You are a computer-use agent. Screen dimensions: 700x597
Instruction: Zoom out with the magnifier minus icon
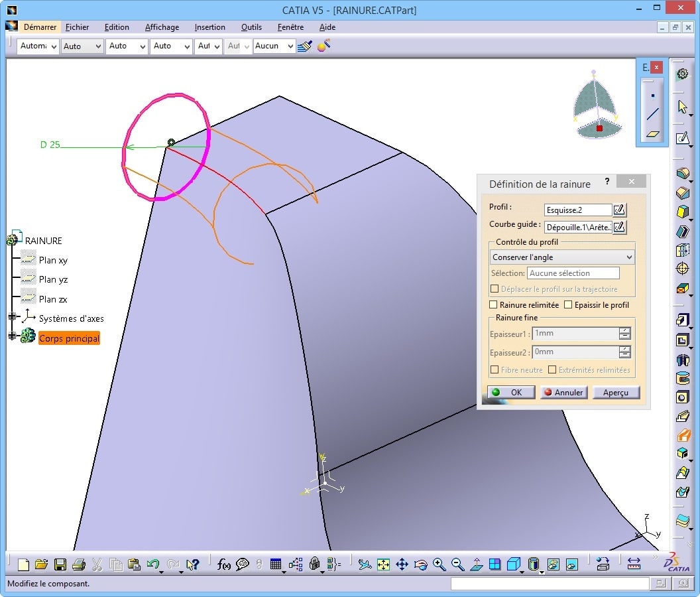[457, 564]
